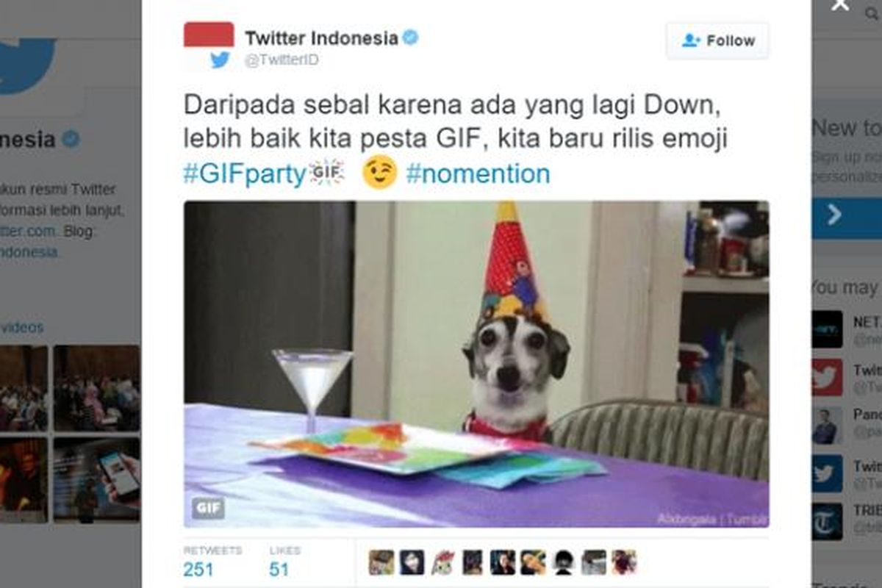Open the NET. suggested account avatar
882x588 pixels.
827,329
